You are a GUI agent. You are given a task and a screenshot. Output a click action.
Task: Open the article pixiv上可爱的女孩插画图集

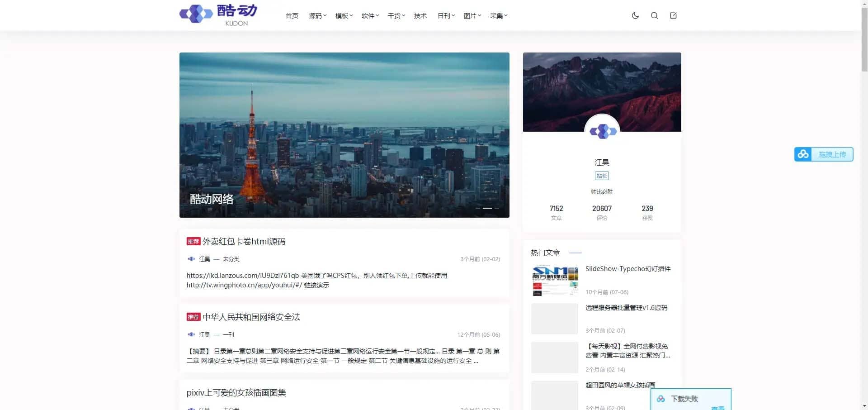[x=236, y=392]
